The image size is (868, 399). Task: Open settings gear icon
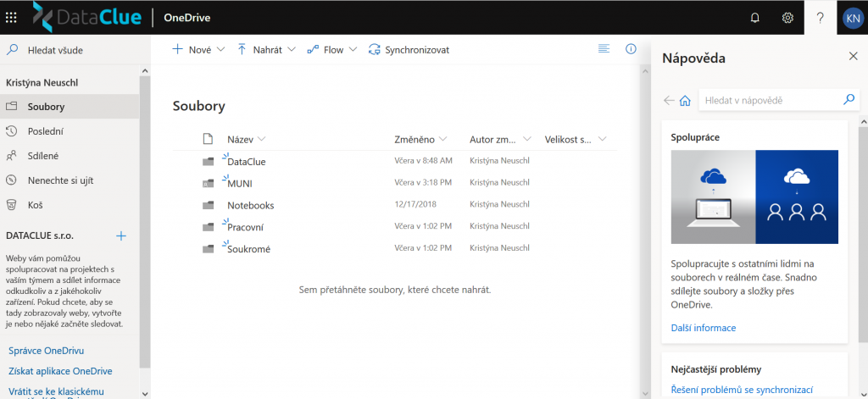[787, 18]
